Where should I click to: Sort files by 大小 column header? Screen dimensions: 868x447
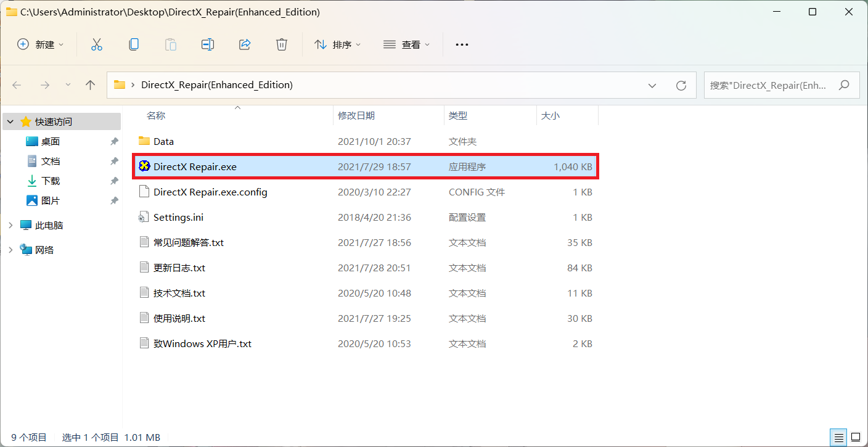pyautogui.click(x=550, y=115)
